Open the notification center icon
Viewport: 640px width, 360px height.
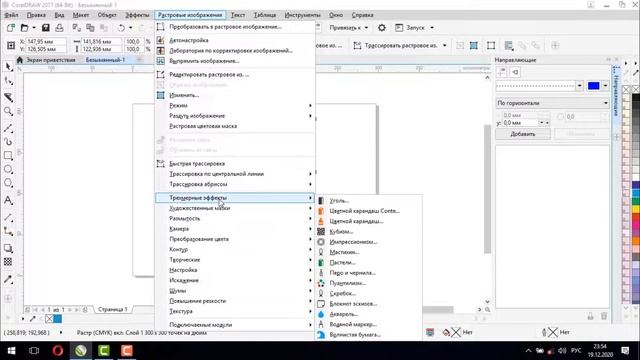[x=625, y=351]
